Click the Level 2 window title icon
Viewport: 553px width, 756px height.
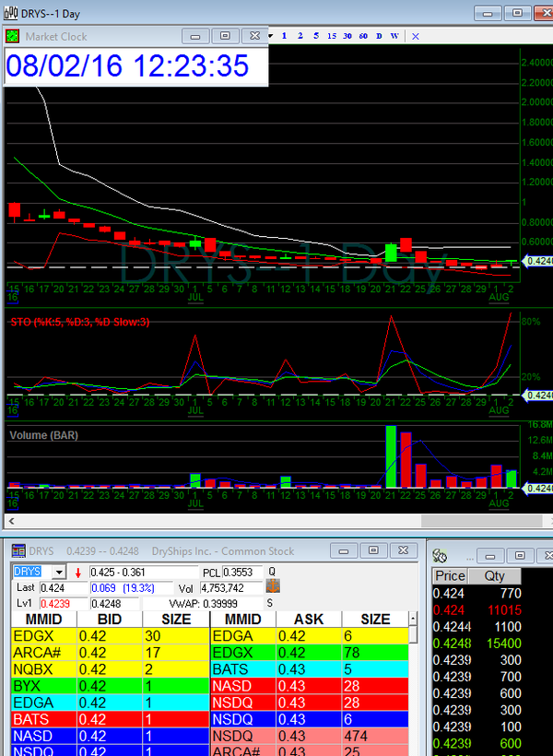(18, 551)
